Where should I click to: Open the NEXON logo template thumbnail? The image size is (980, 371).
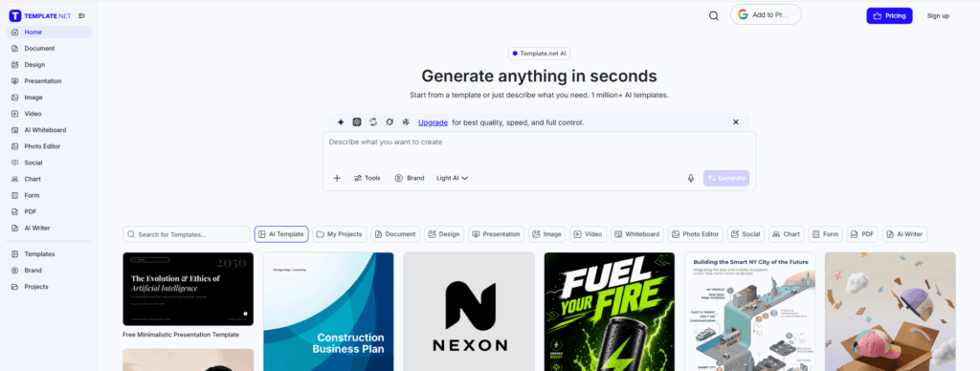[469, 312]
